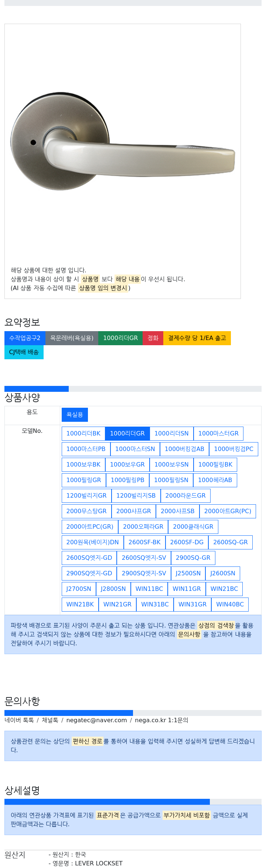Viewport: 266px width, 868px height.
Task: Click the 결제수량 당 1/EA 출고 badge
Action: click(x=197, y=338)
